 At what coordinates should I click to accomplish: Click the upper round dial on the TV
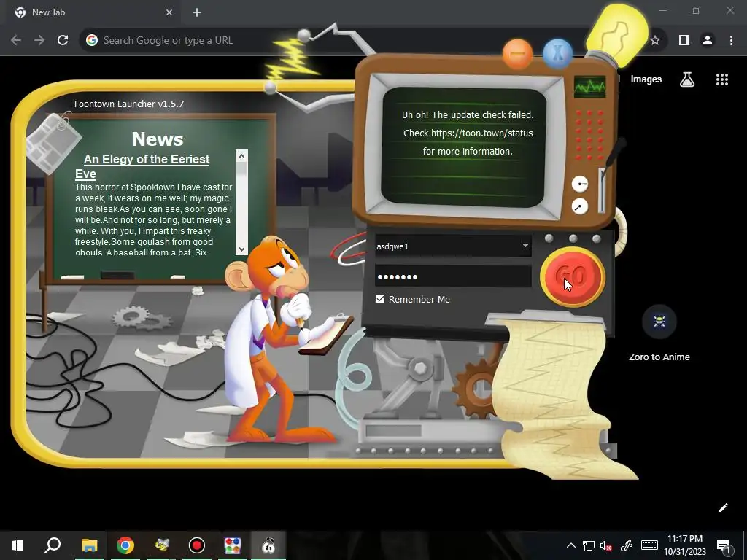(x=579, y=184)
